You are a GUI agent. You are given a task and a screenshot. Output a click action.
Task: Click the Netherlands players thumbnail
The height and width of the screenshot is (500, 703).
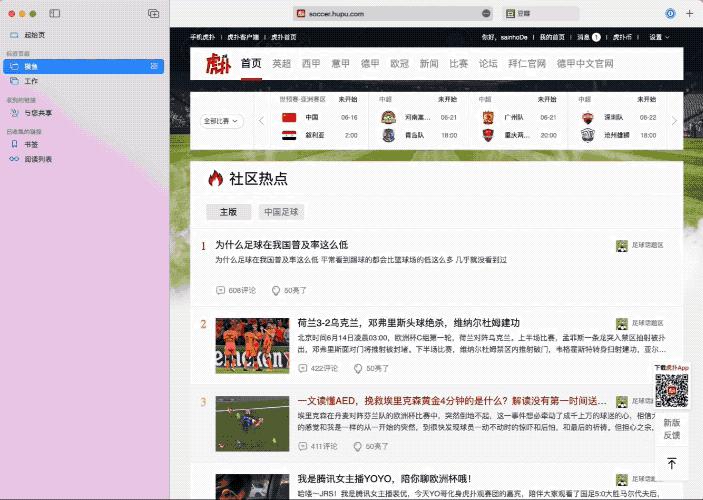click(252, 346)
